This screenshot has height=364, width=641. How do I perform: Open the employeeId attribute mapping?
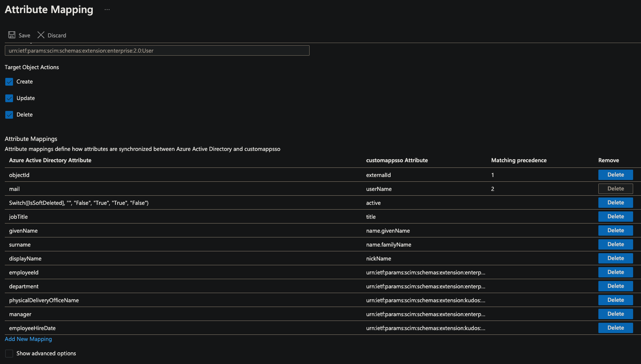click(x=24, y=273)
